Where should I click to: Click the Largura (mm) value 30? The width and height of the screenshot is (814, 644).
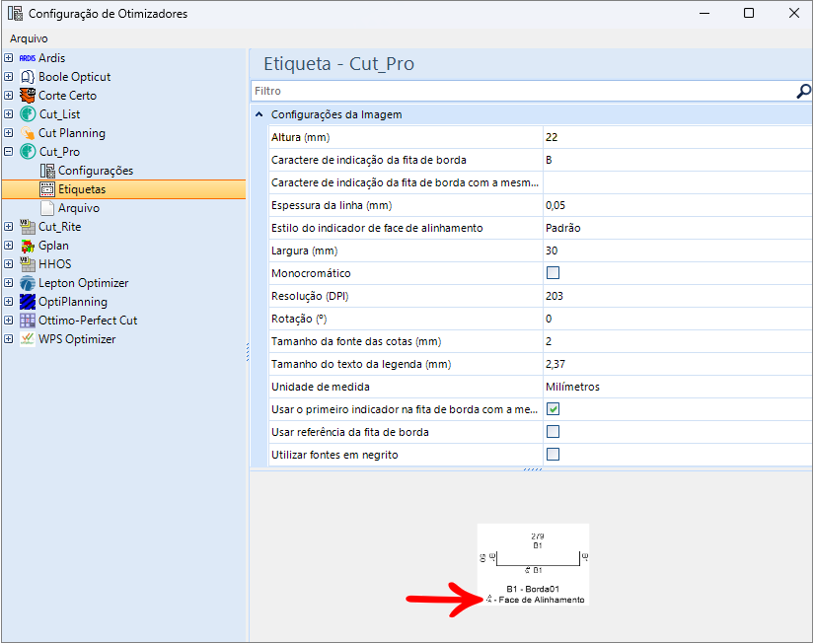click(x=677, y=250)
